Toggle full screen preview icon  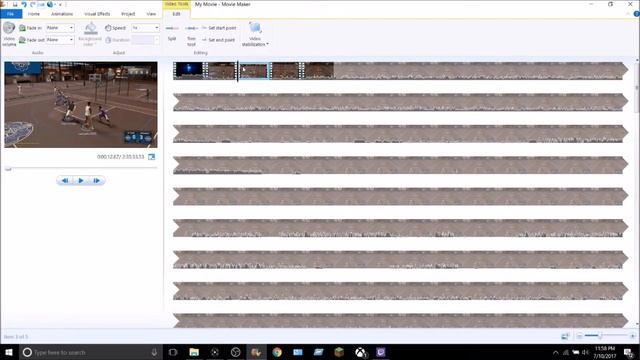coord(151,157)
